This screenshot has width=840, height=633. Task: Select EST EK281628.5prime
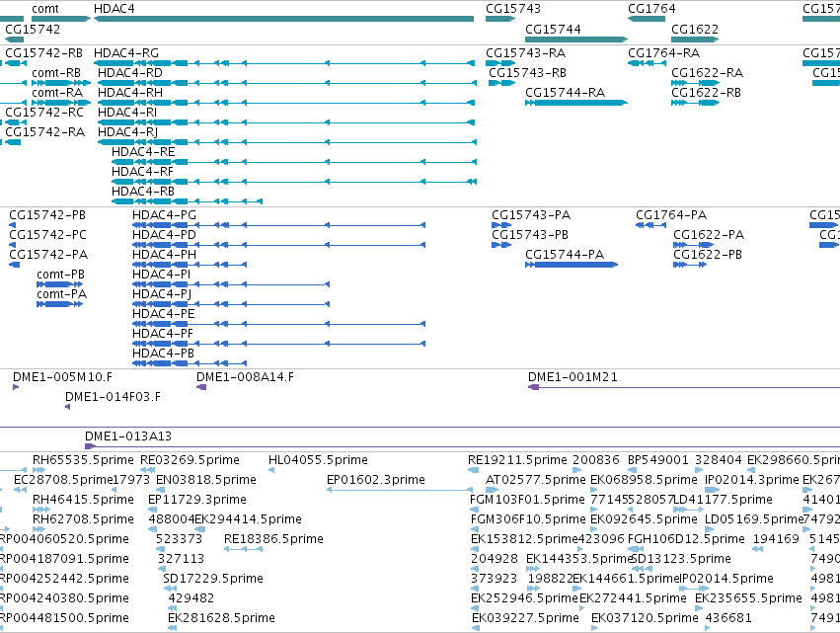point(221,619)
